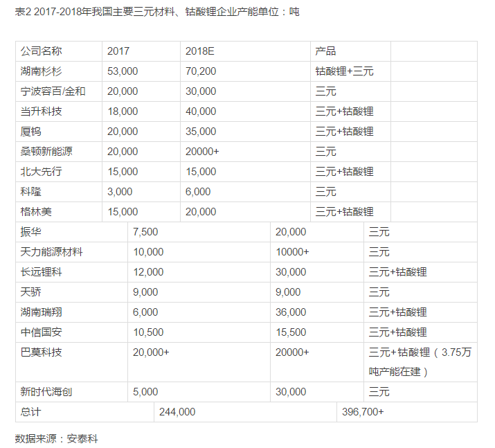Select the 北大先行 company cell
This screenshot has height=448, width=495.
[42, 172]
